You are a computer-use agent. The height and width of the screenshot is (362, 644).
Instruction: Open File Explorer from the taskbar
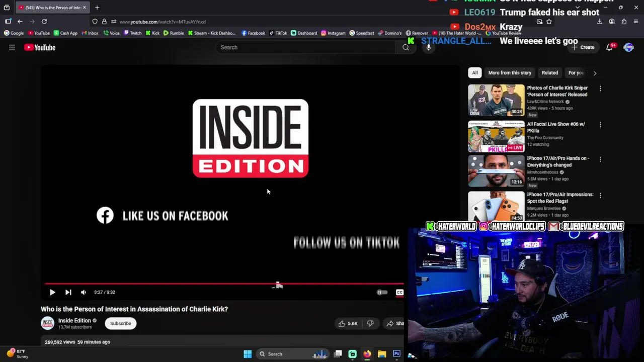382,354
